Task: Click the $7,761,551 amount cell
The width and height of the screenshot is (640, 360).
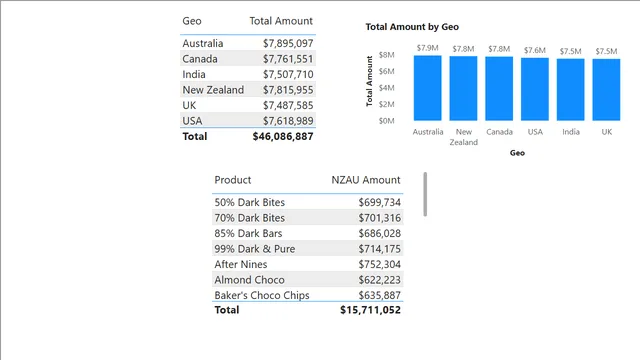Action: pos(288,59)
